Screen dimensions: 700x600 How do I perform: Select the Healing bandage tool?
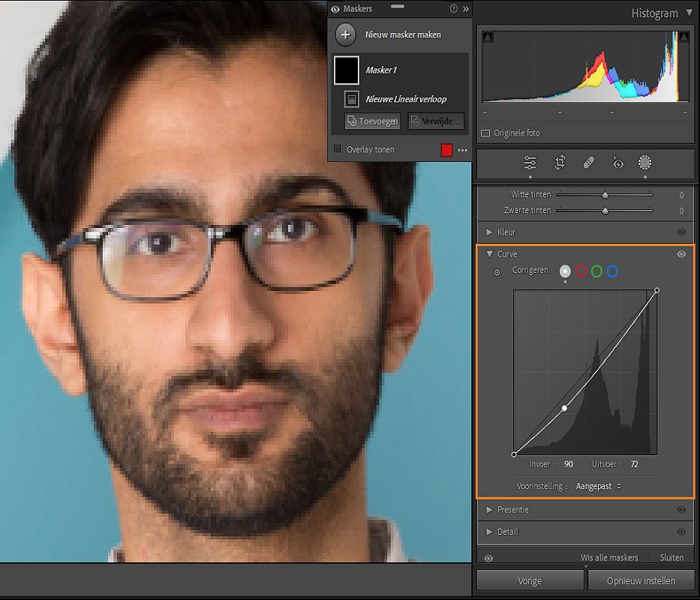pyautogui.click(x=589, y=163)
